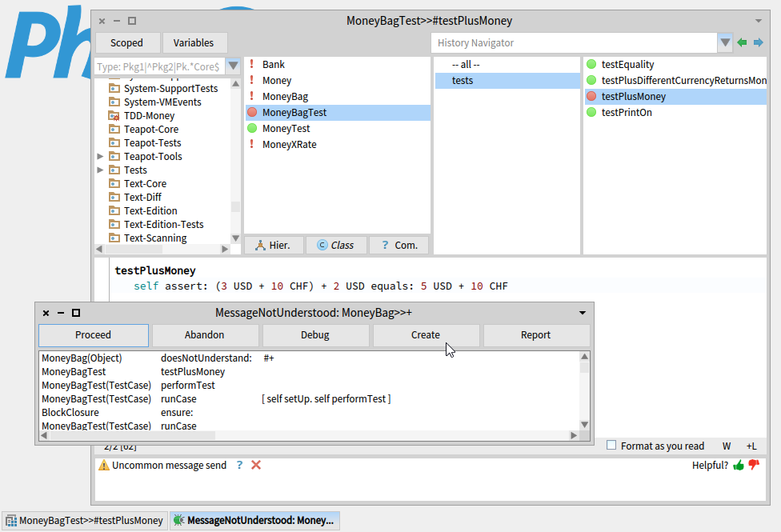Viewport: 781px width, 532px height.
Task: Switch to MessageNotUnderstood taskbar item
Action: pyautogui.click(x=254, y=521)
